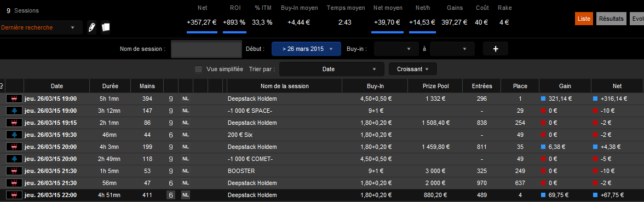Open the Croissant sort order dropdown

point(413,70)
